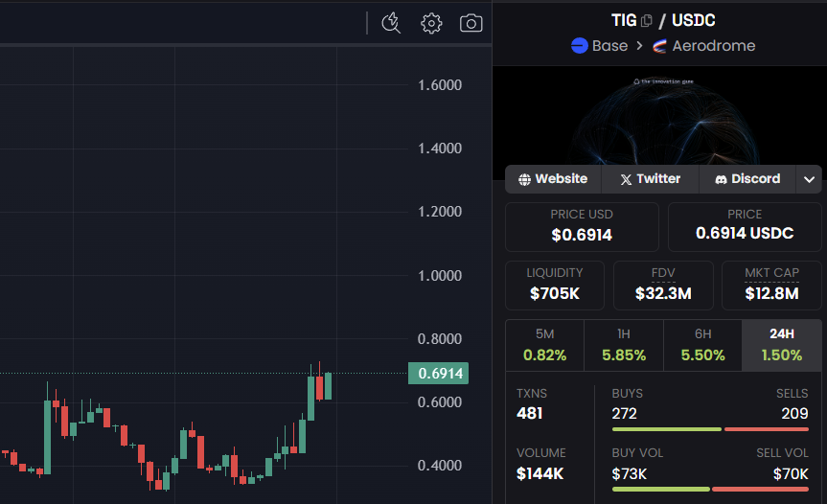Image resolution: width=827 pixels, height=504 pixels.
Task: Click the $73K buy volume value
Action: (x=630, y=474)
